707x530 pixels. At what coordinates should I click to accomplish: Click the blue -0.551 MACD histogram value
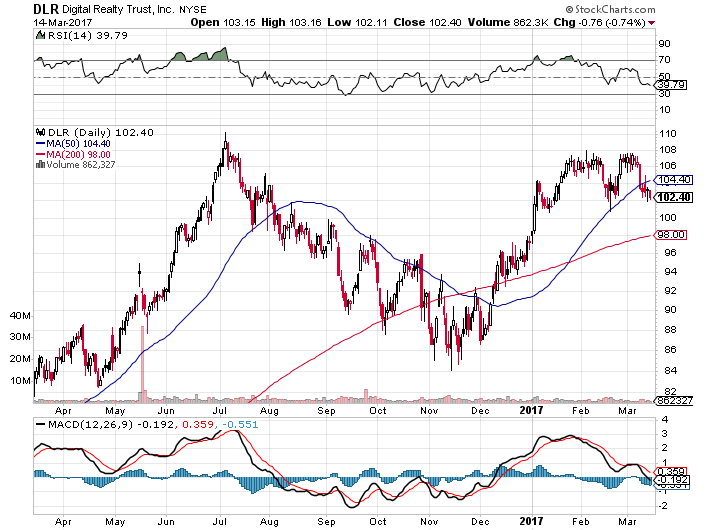[x=239, y=425]
